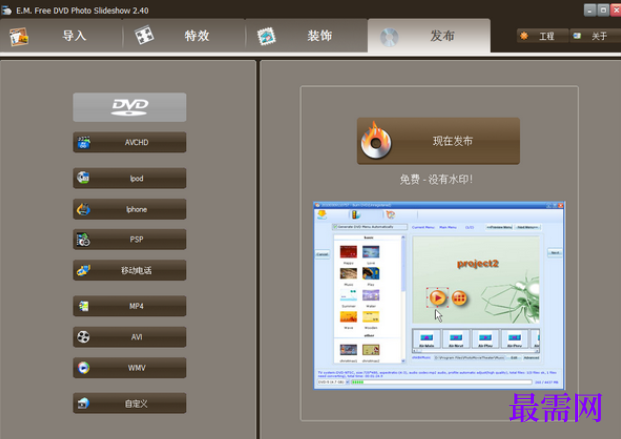Pick PSP output format
The height and width of the screenshot is (439, 621).
click(130, 239)
